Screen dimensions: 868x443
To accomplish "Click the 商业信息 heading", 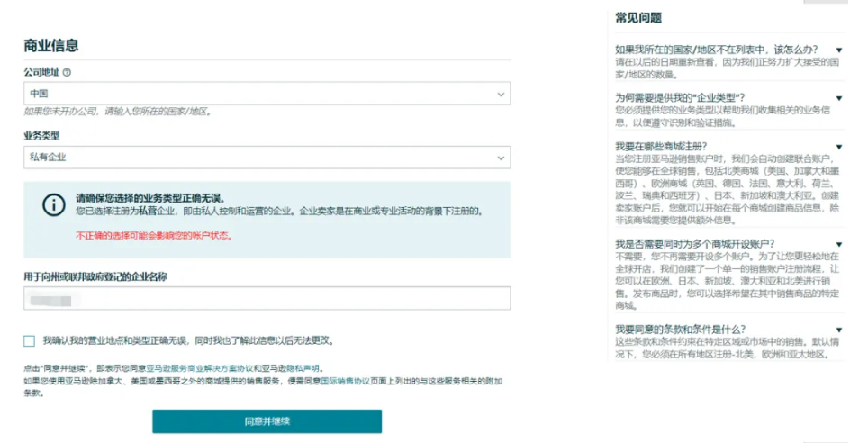I will [x=51, y=45].
